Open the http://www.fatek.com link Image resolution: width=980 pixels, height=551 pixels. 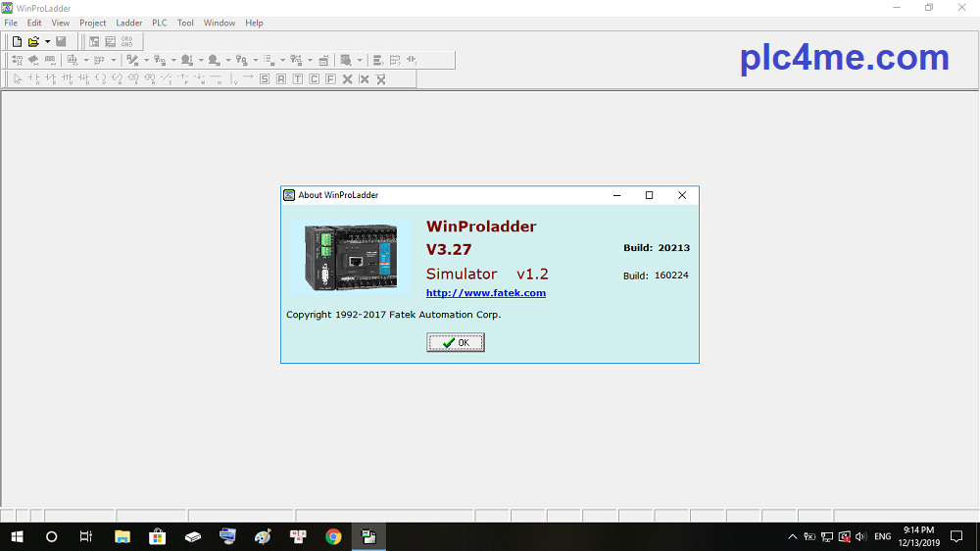pos(486,293)
